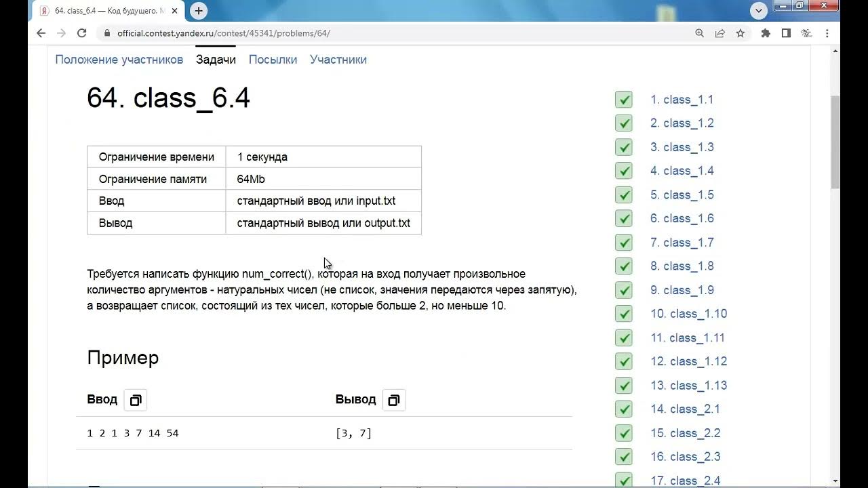The image size is (868, 488).
Task: Click the green check icon for class_2.1
Action: [624, 409]
